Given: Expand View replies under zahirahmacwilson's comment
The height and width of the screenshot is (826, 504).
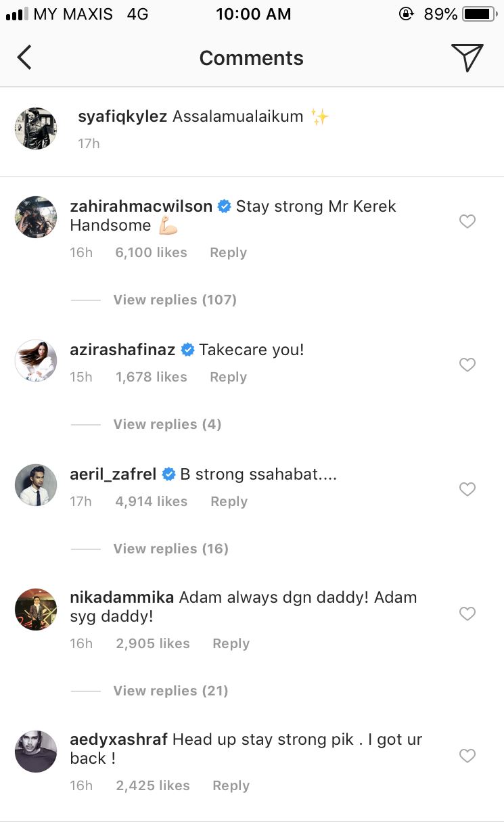Looking at the screenshot, I should pyautogui.click(x=174, y=300).
